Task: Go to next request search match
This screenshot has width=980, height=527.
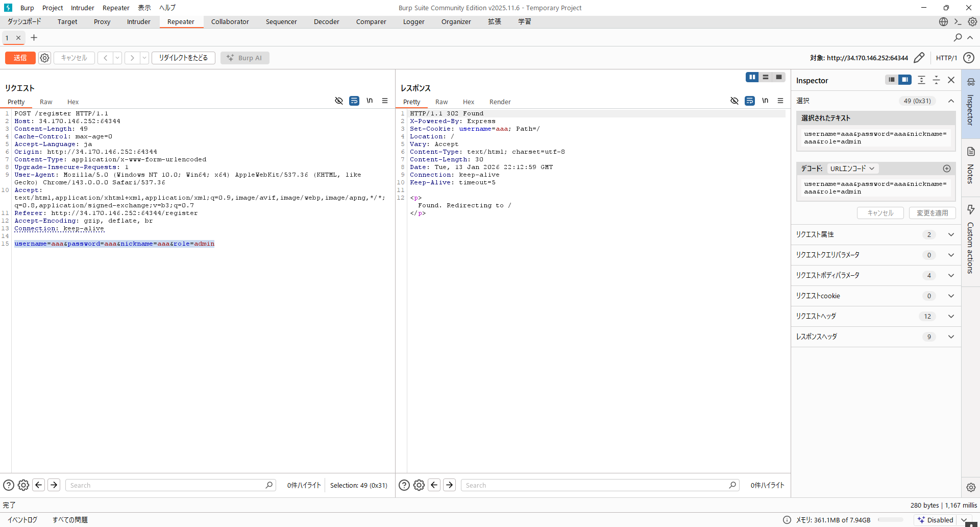Action: click(54, 485)
